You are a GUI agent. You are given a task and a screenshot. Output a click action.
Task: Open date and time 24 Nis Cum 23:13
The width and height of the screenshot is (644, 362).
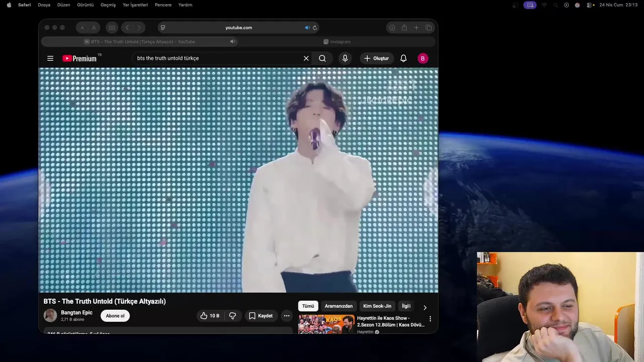[x=618, y=5]
